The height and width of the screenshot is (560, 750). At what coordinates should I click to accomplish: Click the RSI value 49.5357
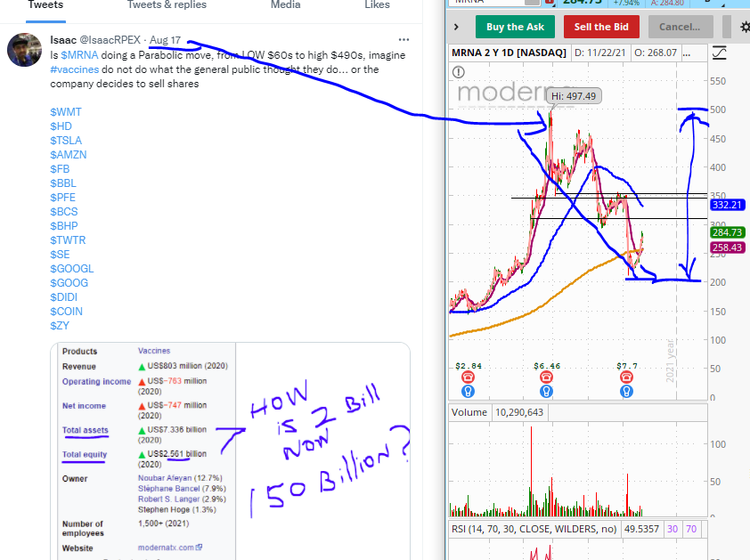coord(641,529)
